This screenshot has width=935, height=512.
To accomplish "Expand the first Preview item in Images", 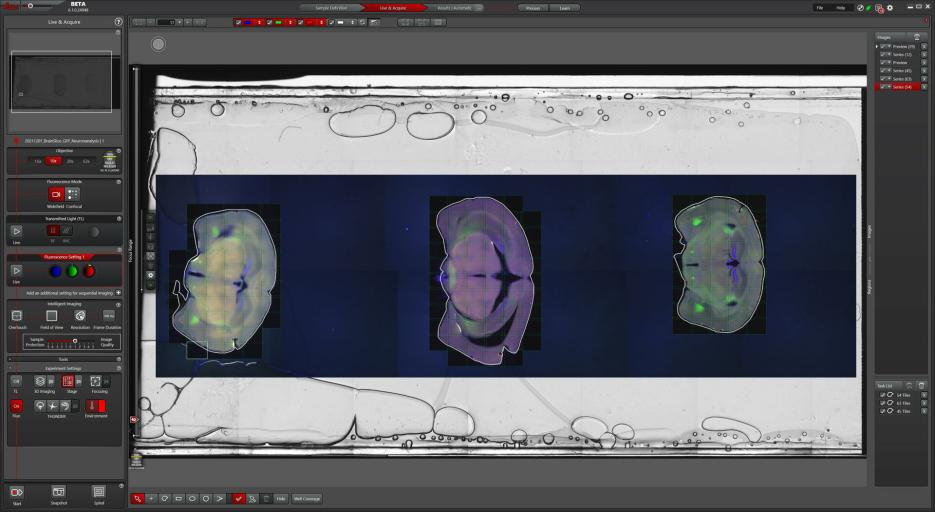I will pyautogui.click(x=877, y=46).
